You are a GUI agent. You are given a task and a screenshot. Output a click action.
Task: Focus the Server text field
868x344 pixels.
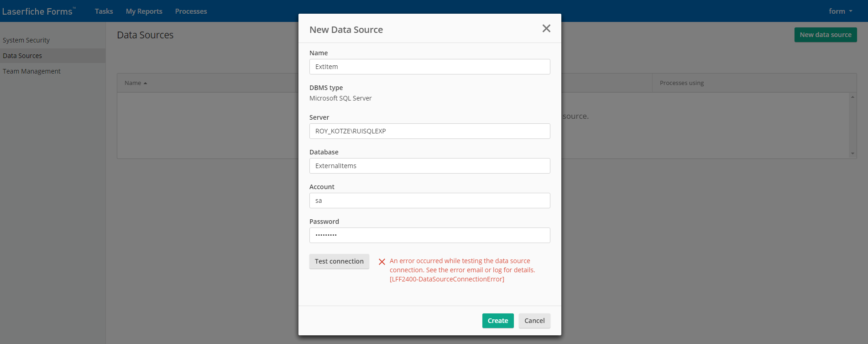(429, 131)
